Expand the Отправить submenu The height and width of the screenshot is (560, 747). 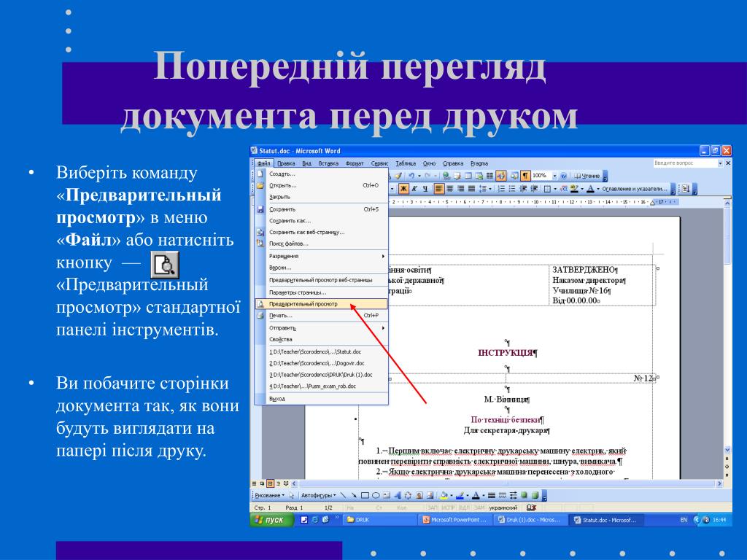(322, 328)
